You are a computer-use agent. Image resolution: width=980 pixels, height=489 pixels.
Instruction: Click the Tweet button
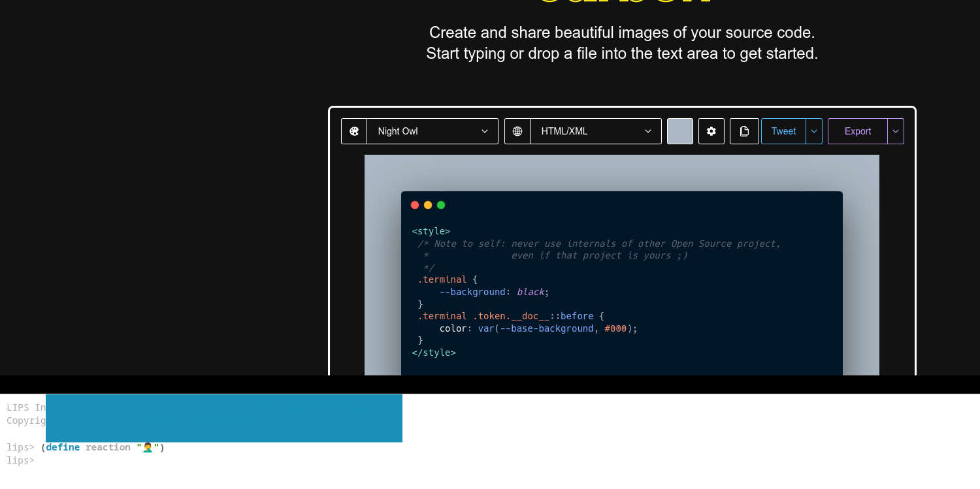[x=783, y=131]
